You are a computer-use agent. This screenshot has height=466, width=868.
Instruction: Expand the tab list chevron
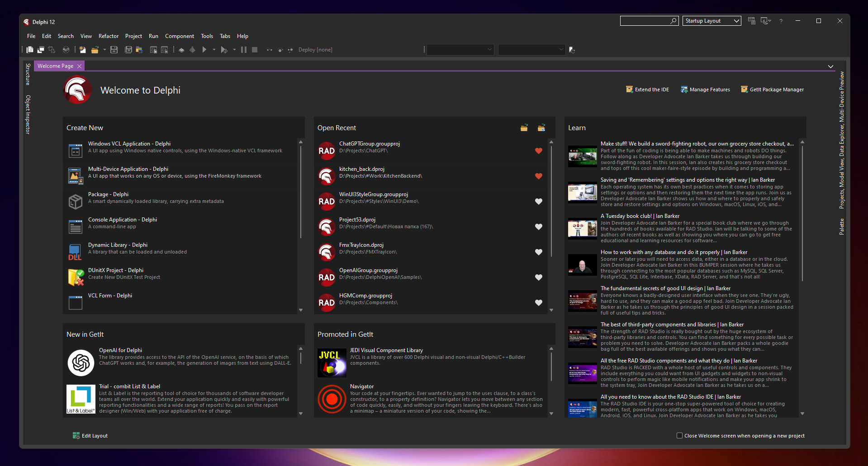pyautogui.click(x=830, y=66)
